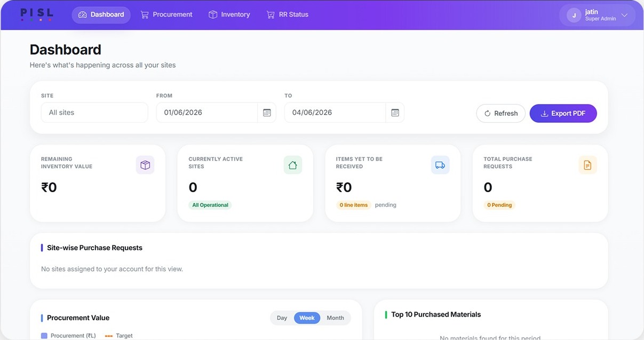
Task: Click the Export PDF button
Action: [563, 113]
